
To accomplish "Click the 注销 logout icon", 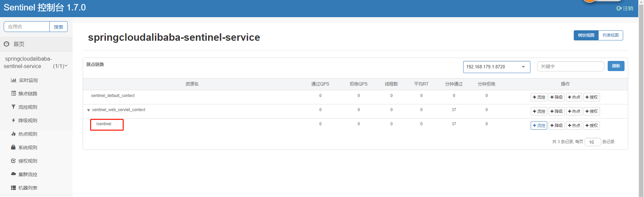I will coord(619,8).
